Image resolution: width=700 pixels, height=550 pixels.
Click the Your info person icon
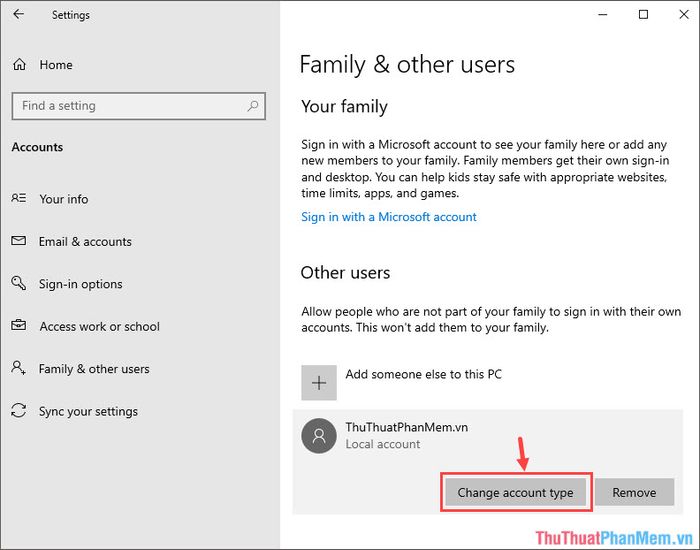click(x=18, y=198)
